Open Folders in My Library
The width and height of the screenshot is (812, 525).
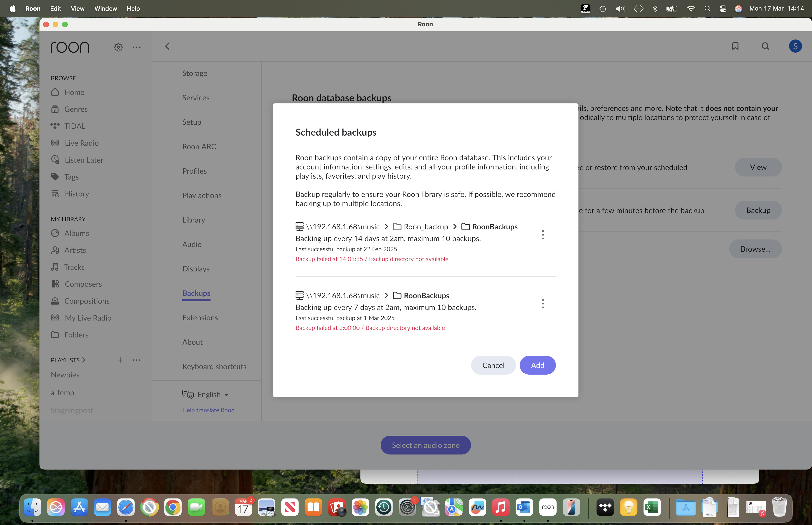[x=70, y=335]
